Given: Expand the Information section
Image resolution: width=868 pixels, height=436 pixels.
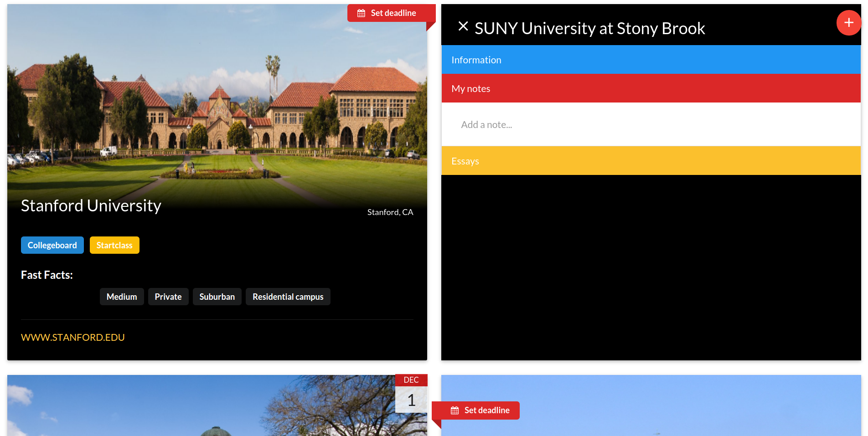Looking at the screenshot, I should 651,60.
